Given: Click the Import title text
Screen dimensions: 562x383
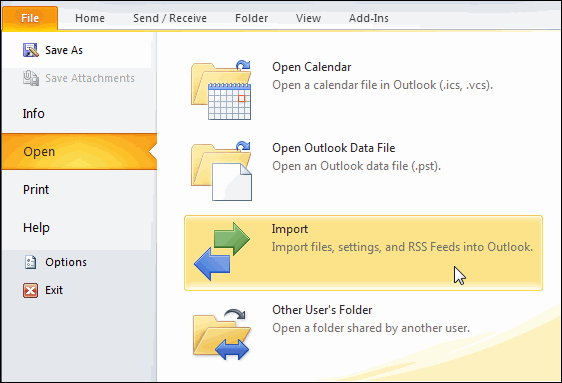Looking at the screenshot, I should pyautogui.click(x=290, y=229).
